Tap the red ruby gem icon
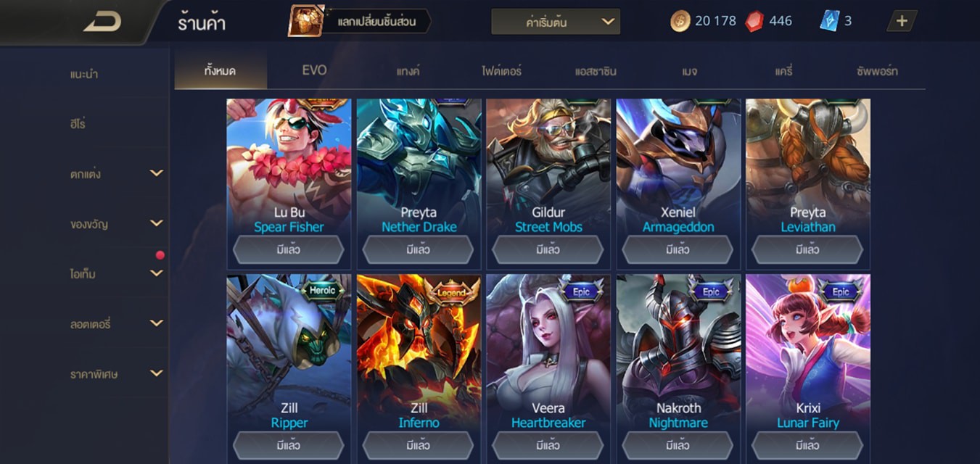The image size is (980, 464). 754,21
